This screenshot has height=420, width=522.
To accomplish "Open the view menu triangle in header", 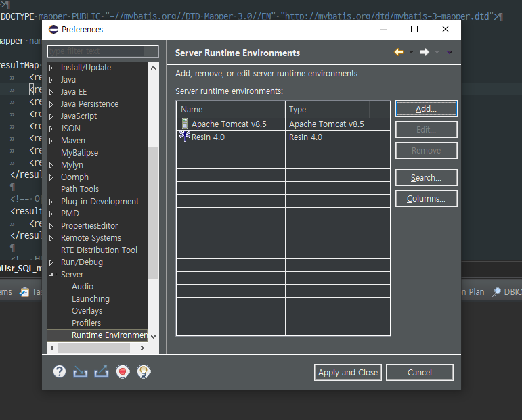I will pyautogui.click(x=450, y=53).
